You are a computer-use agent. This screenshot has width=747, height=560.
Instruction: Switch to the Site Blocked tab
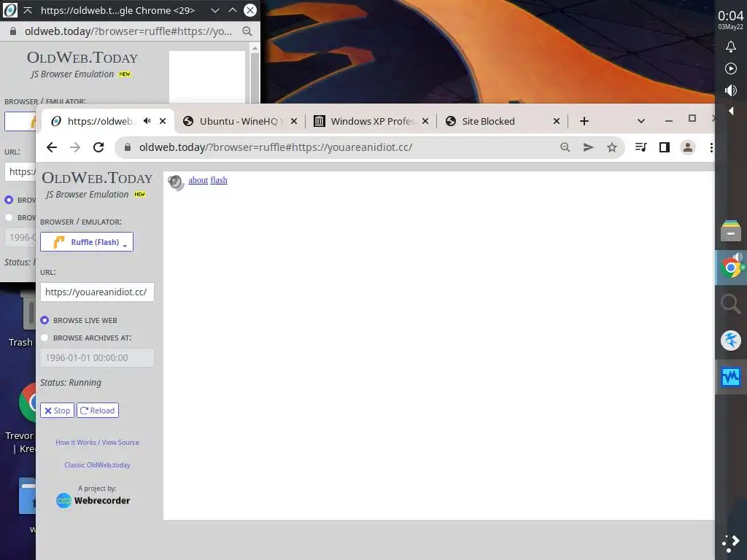[488, 121]
